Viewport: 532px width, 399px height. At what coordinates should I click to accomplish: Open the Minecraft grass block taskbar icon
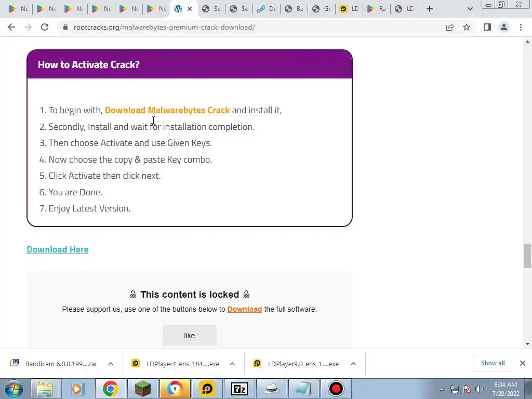[142, 389]
